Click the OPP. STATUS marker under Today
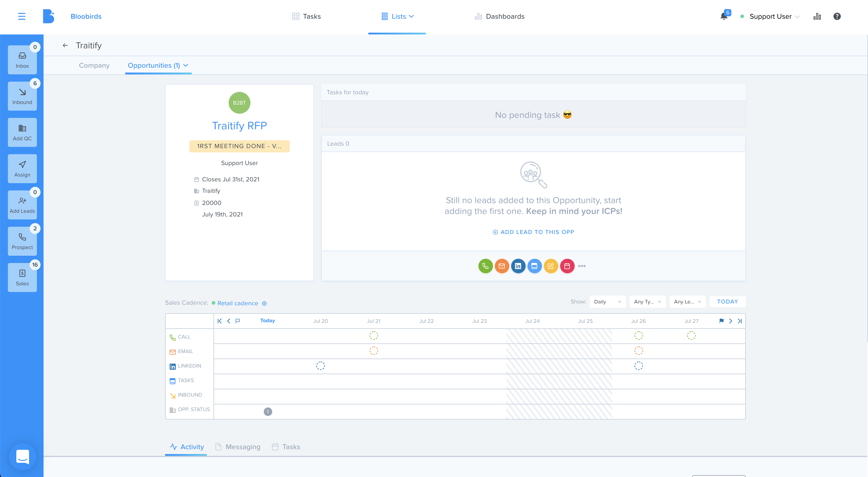868x477 pixels. pyautogui.click(x=268, y=411)
